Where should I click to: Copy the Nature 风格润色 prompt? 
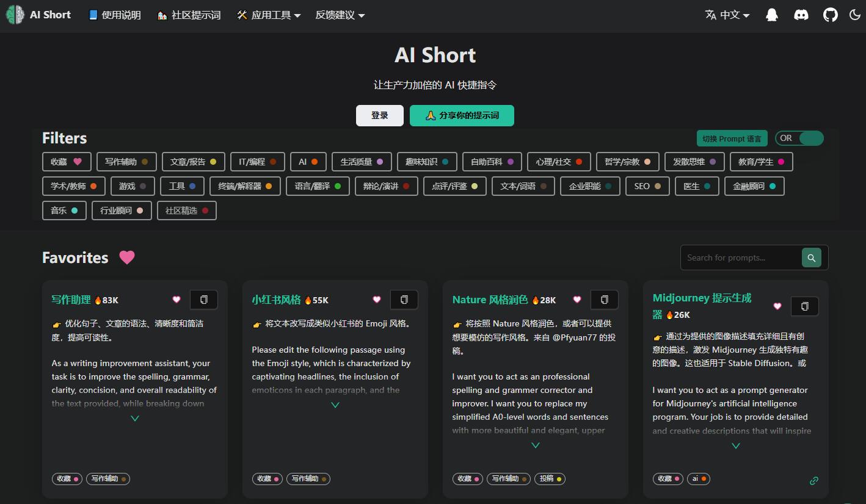point(605,300)
